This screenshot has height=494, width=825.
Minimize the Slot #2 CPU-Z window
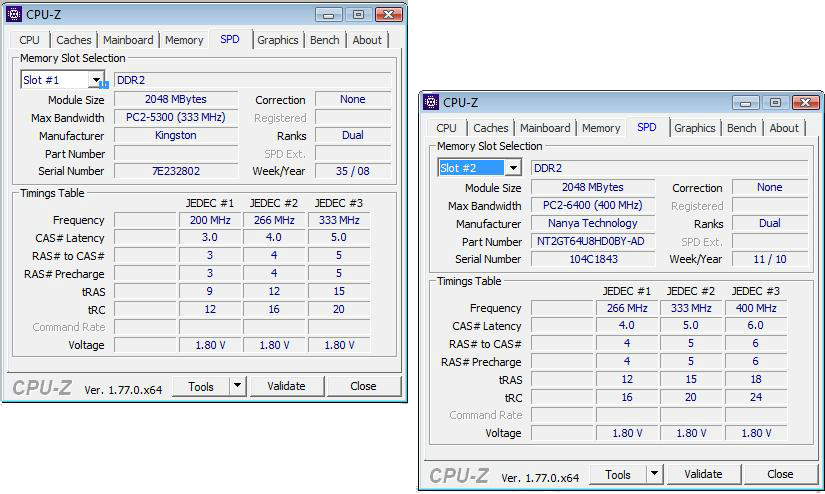click(746, 103)
